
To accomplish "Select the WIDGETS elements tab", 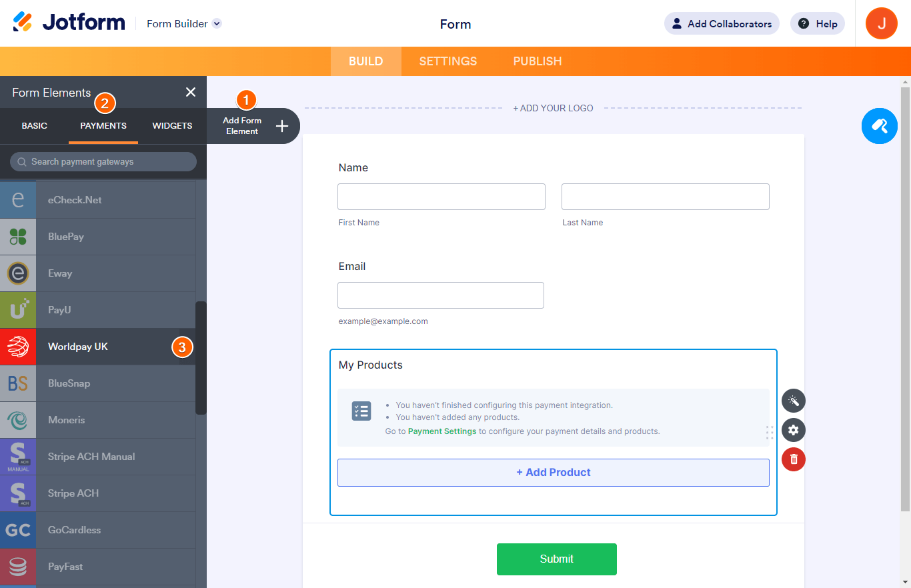I will tap(172, 125).
